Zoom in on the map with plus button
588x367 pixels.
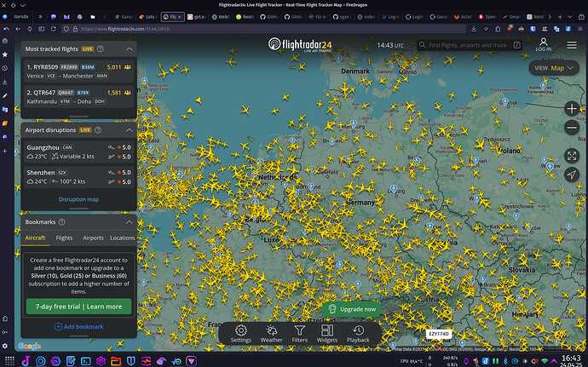point(572,109)
